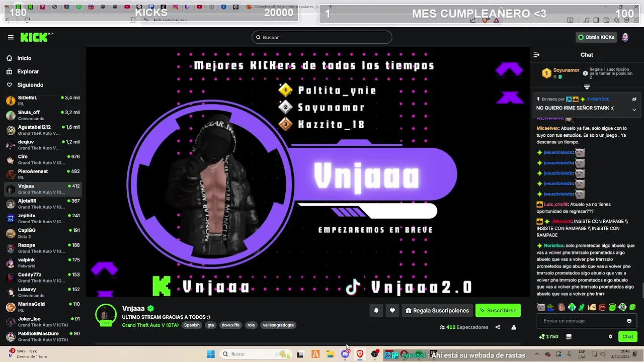Click the Buscar search field in Kick
The height and width of the screenshot is (362, 644).
(322, 37)
